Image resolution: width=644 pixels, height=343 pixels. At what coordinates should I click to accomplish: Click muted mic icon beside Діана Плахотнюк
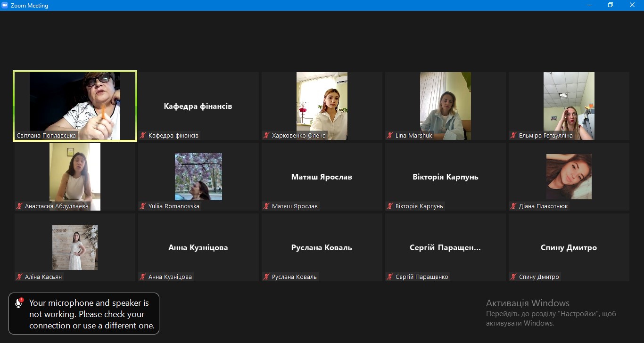[x=513, y=206]
